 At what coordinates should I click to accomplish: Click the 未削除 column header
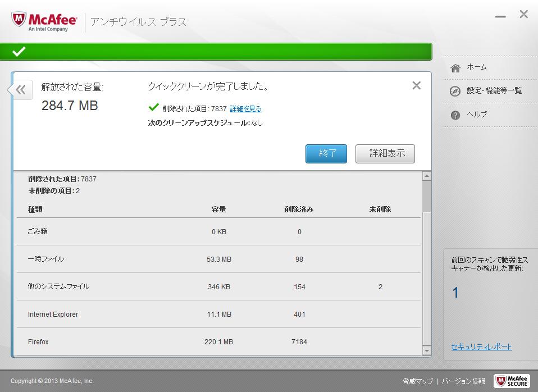[380, 209]
